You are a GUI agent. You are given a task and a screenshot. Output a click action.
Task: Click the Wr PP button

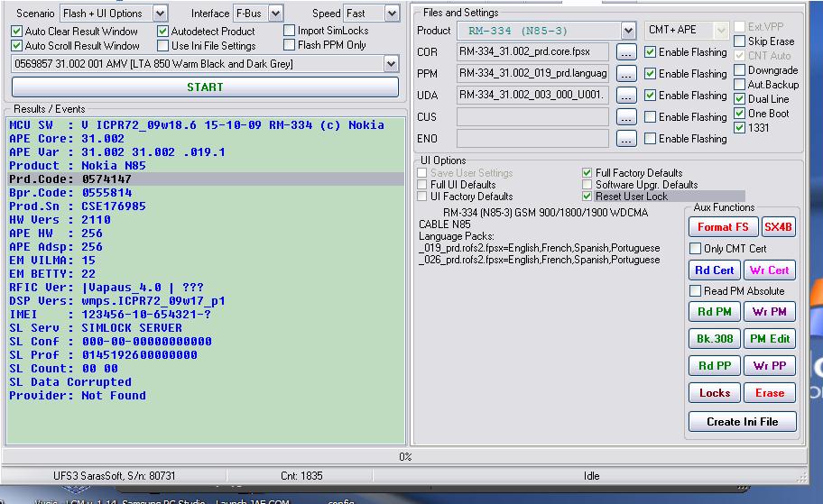click(769, 365)
